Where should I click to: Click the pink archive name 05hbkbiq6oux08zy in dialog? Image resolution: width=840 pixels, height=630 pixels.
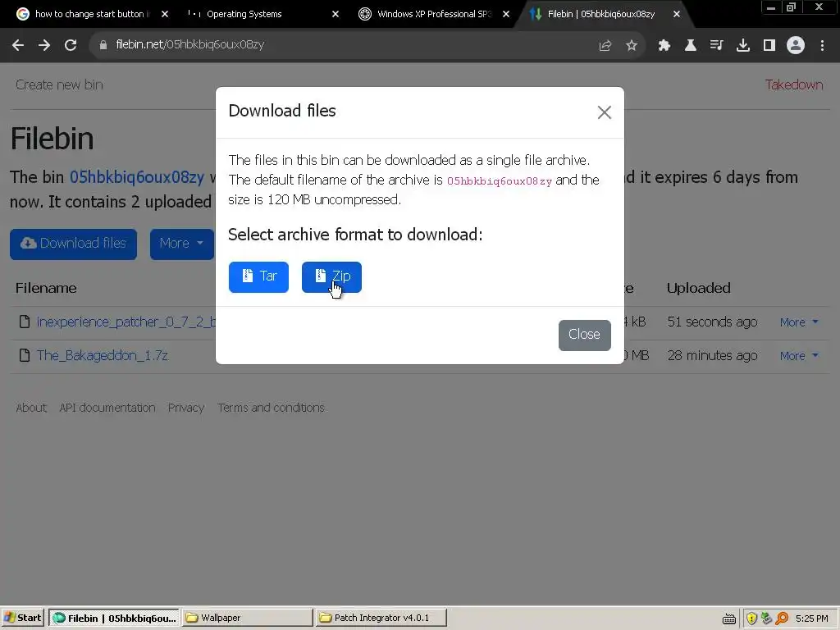pyautogui.click(x=500, y=181)
